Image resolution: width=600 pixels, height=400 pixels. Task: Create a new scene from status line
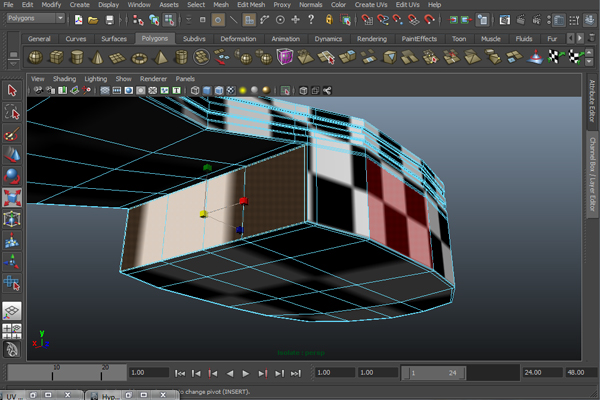[78, 20]
